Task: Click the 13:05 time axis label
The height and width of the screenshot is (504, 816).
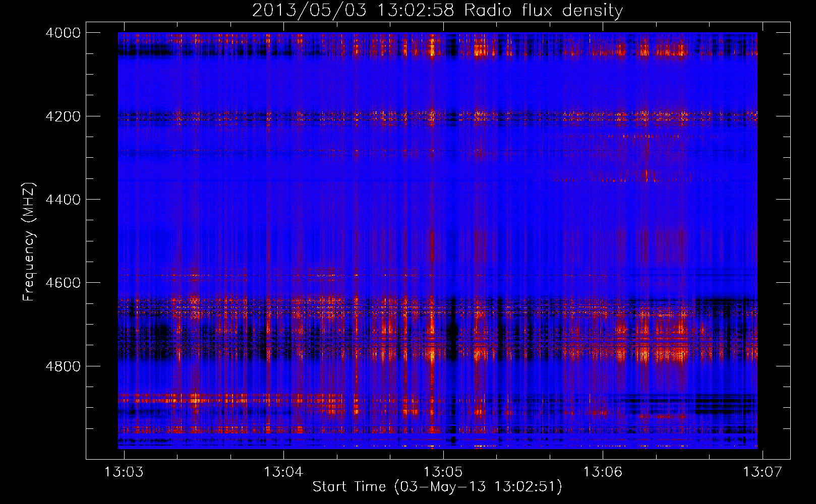Action: click(x=443, y=472)
